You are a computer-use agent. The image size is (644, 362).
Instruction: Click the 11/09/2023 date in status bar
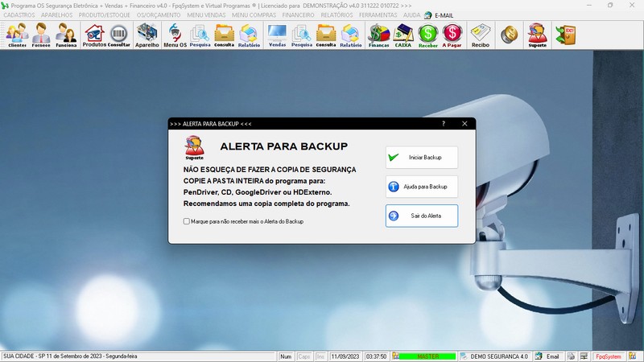[x=345, y=356]
